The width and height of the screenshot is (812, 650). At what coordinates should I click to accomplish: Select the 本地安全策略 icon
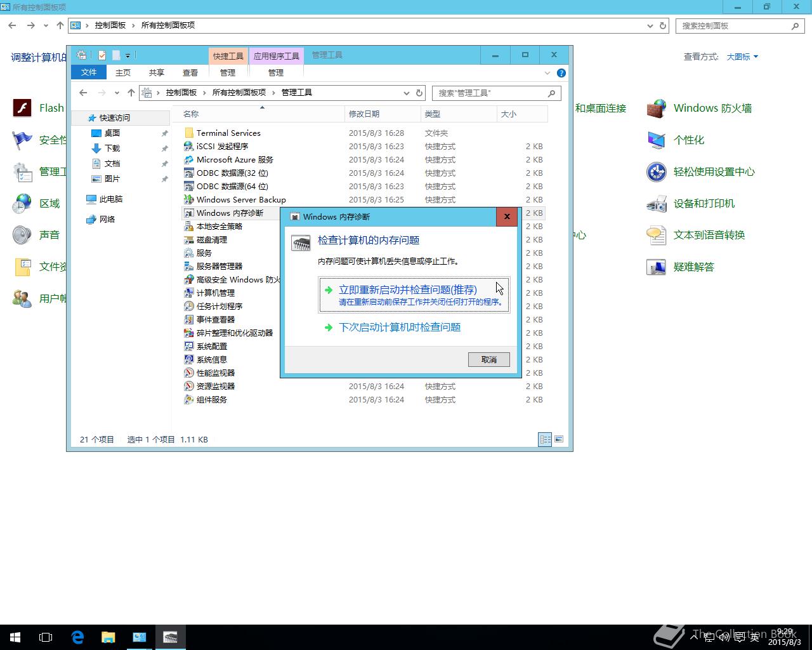pyautogui.click(x=188, y=226)
